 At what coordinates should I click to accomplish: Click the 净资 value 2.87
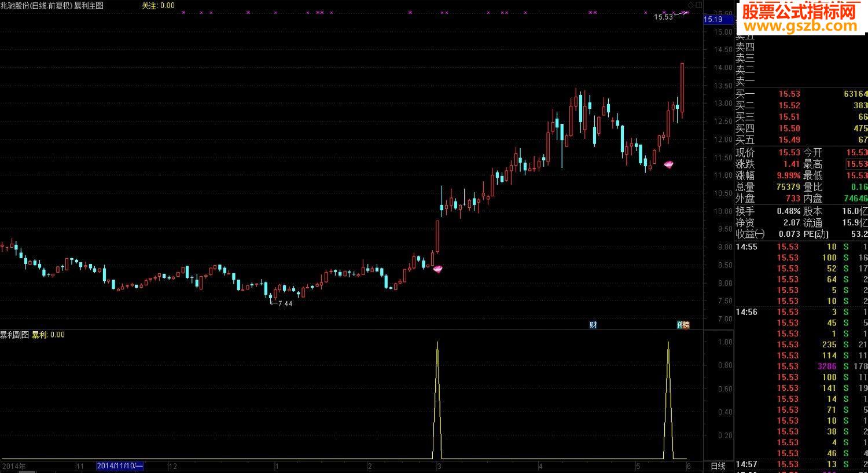tap(792, 223)
